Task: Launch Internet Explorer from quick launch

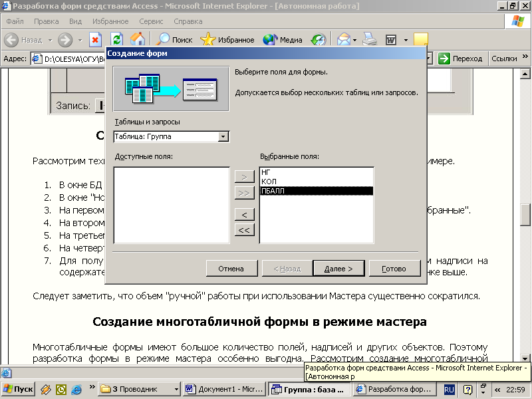Action: click(76, 390)
